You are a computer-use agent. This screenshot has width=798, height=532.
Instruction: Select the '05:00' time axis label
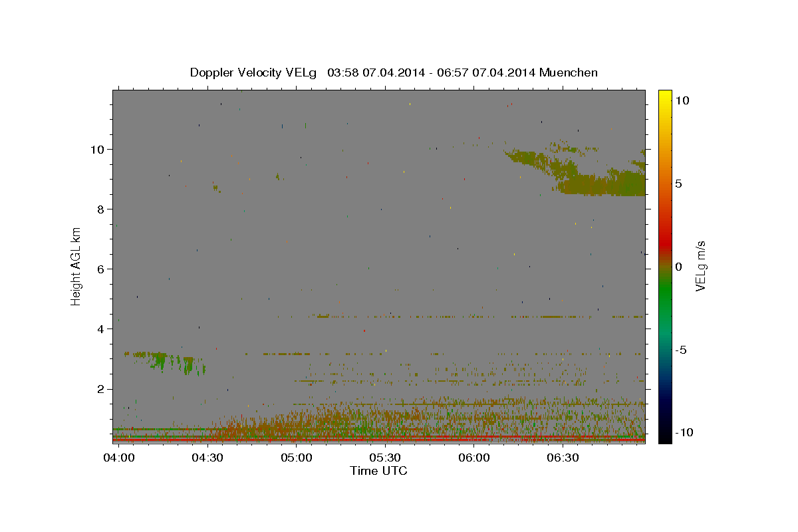tap(296, 458)
